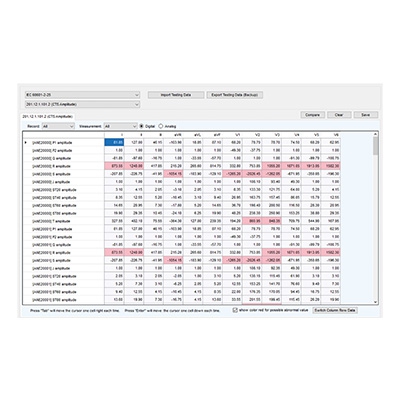Click the Save button
This screenshot has width=400, height=400.
(x=366, y=115)
